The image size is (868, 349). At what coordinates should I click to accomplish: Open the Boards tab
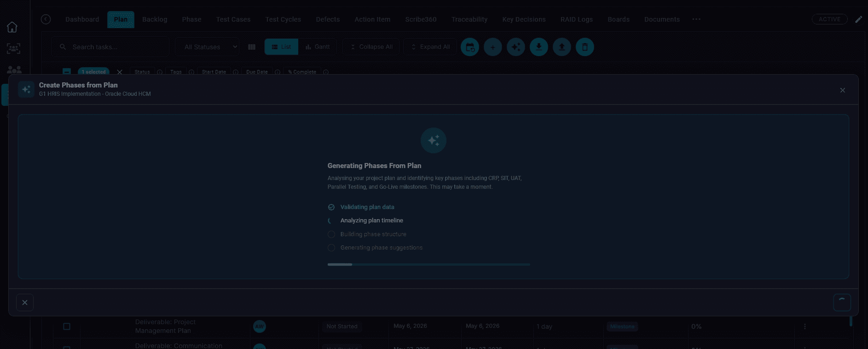pos(619,19)
